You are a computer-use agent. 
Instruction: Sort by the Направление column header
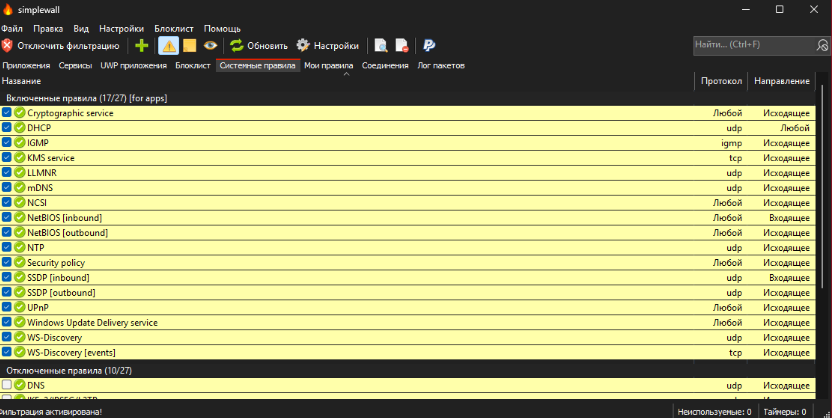click(x=781, y=81)
